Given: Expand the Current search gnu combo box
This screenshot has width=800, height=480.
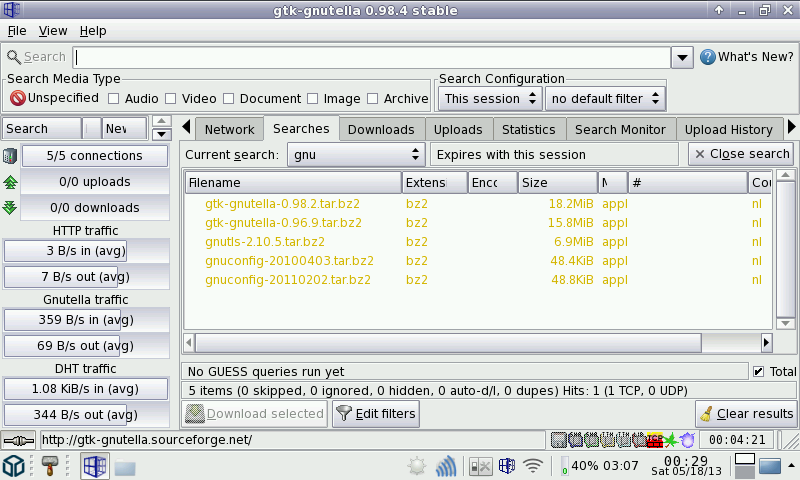Looking at the screenshot, I should [356, 155].
